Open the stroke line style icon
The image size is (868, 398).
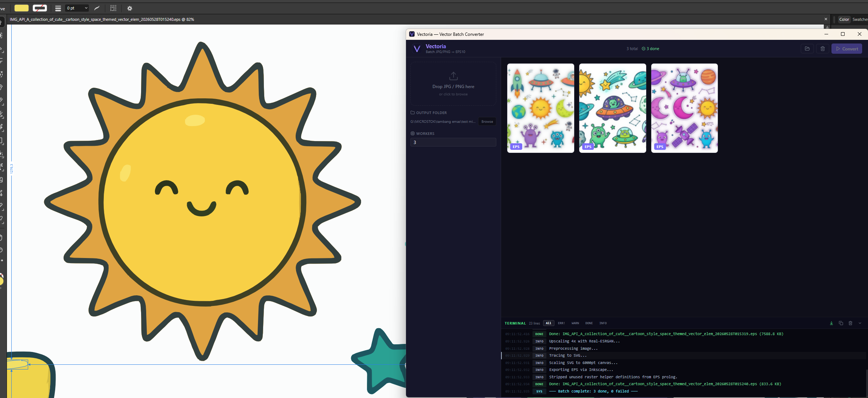(58, 8)
